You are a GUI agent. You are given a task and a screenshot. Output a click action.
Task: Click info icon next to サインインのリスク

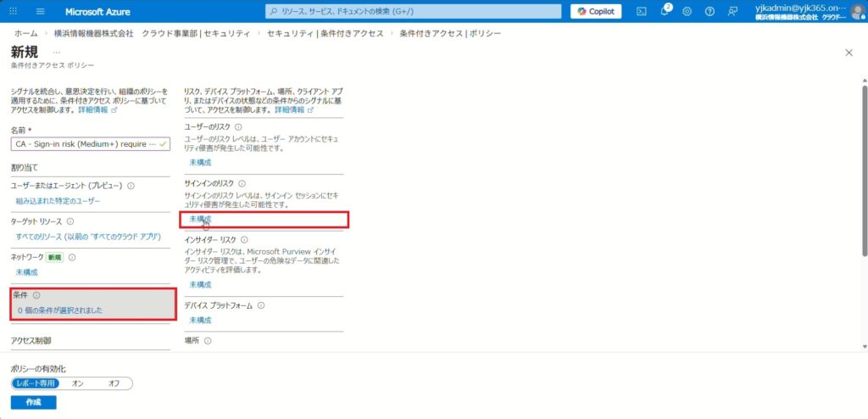click(242, 183)
